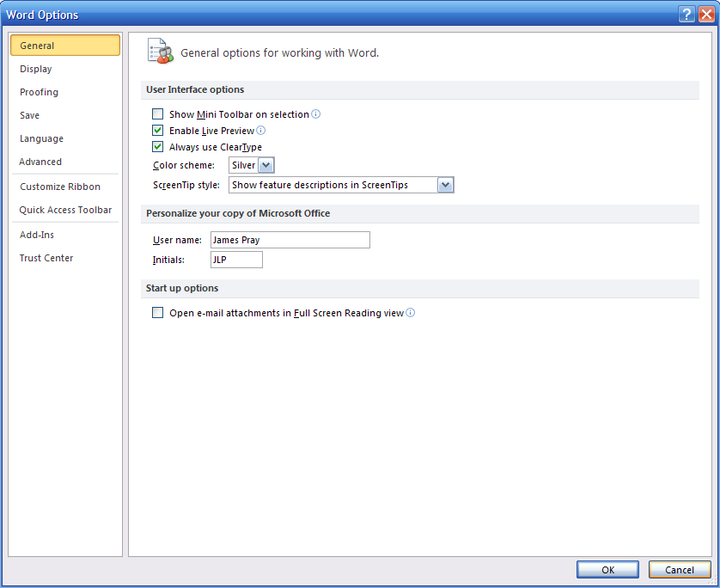Image resolution: width=720 pixels, height=588 pixels.
Task: Go to the Save category
Action: 65,115
